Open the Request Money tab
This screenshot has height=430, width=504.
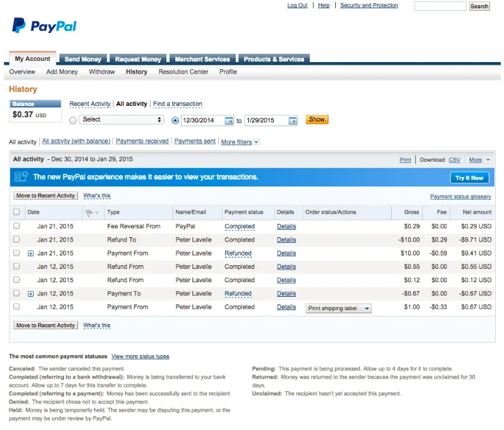(138, 59)
